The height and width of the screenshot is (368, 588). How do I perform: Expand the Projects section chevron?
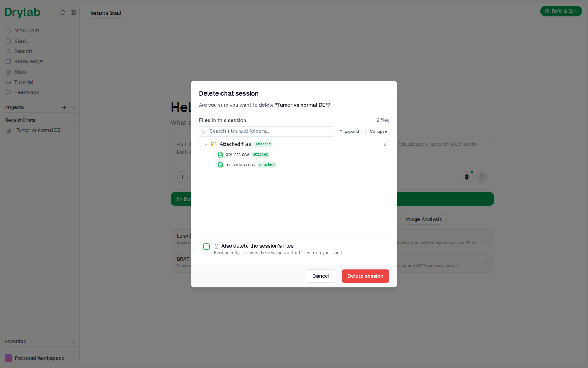point(73,107)
